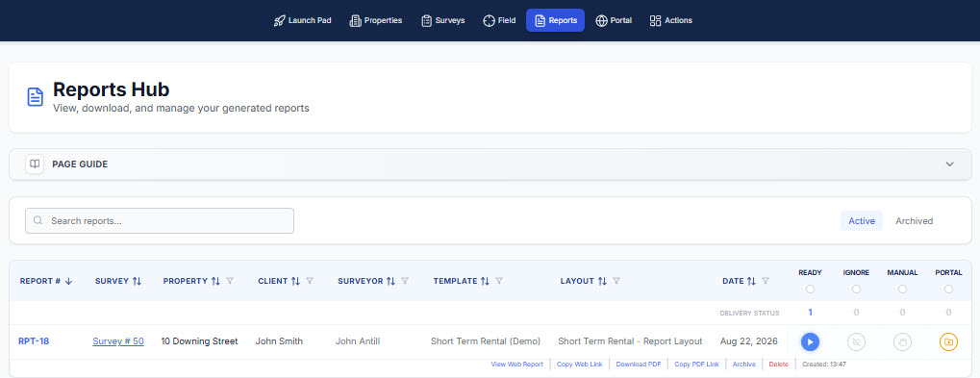Sort by Layout column arrows
Screen dimensions: 980x378
(x=602, y=281)
